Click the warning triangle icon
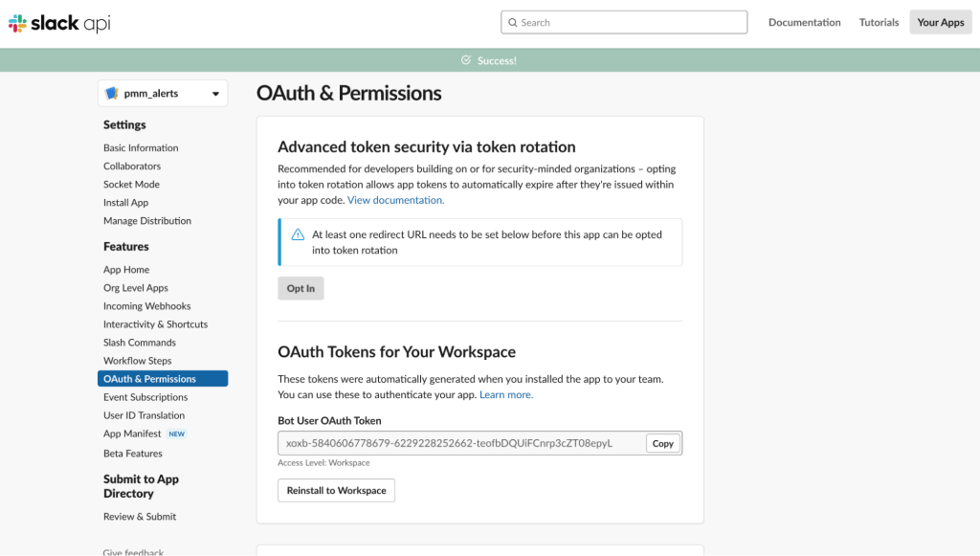980x556 pixels. [x=298, y=234]
